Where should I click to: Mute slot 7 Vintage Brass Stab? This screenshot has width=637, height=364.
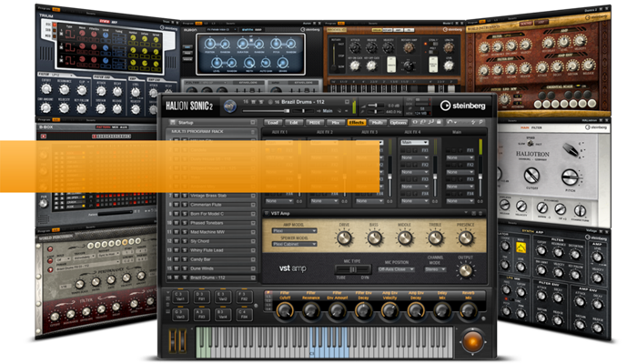(x=177, y=196)
